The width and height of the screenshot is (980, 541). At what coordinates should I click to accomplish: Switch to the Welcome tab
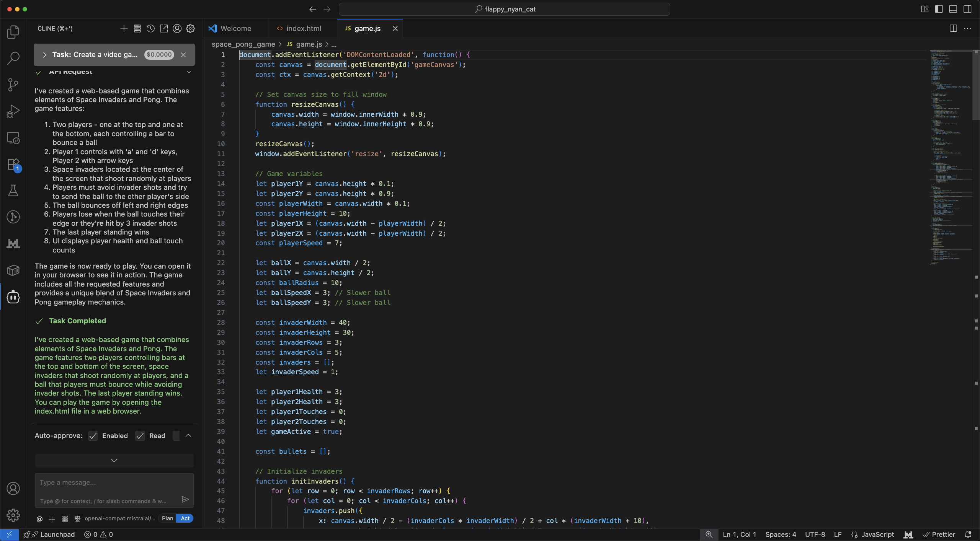pyautogui.click(x=235, y=29)
